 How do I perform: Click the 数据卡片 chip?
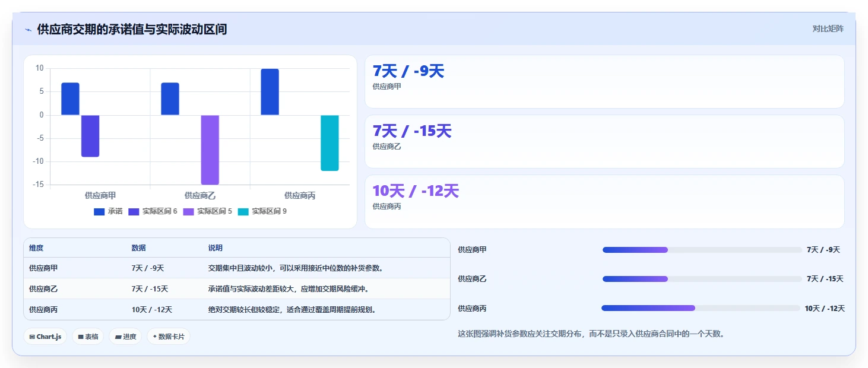coord(169,337)
